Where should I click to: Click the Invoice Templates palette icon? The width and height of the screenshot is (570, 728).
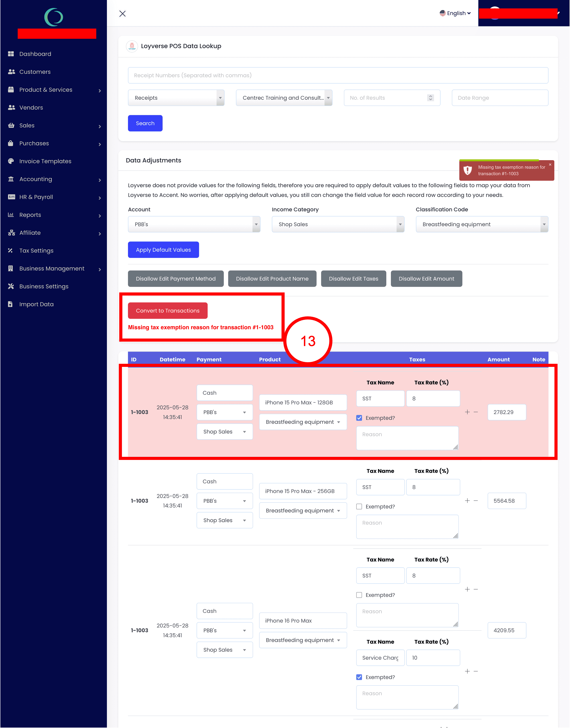(11, 161)
